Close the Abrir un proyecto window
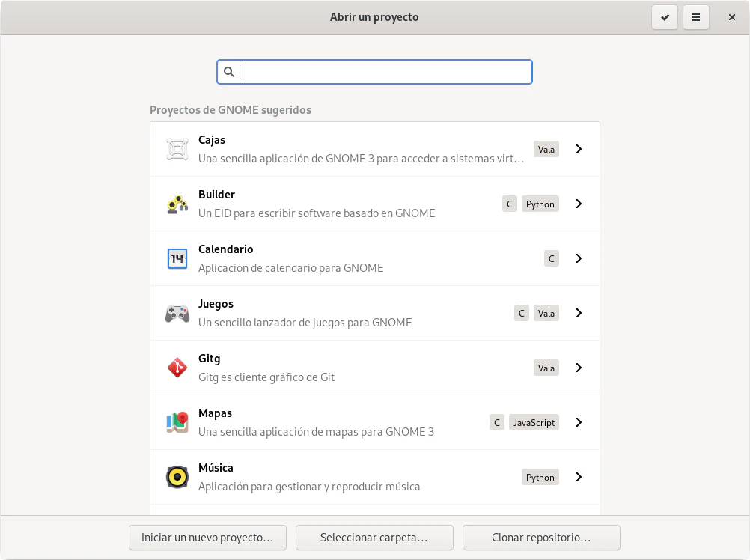 (x=732, y=17)
